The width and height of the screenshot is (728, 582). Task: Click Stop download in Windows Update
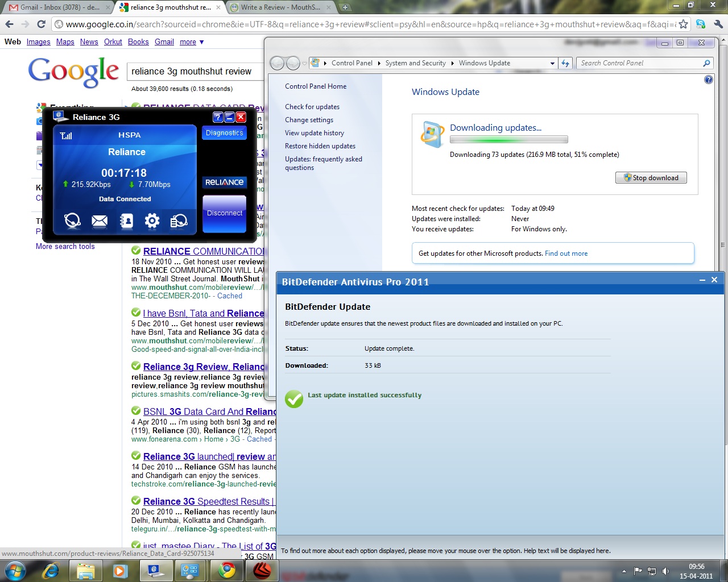651,178
